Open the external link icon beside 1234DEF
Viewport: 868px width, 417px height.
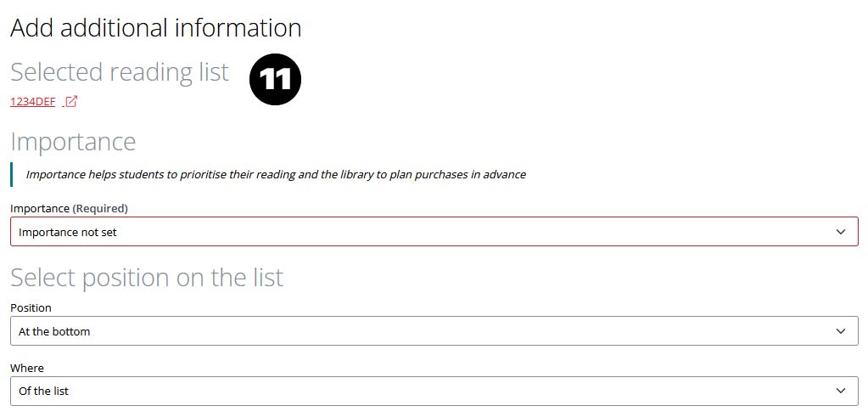[x=71, y=102]
